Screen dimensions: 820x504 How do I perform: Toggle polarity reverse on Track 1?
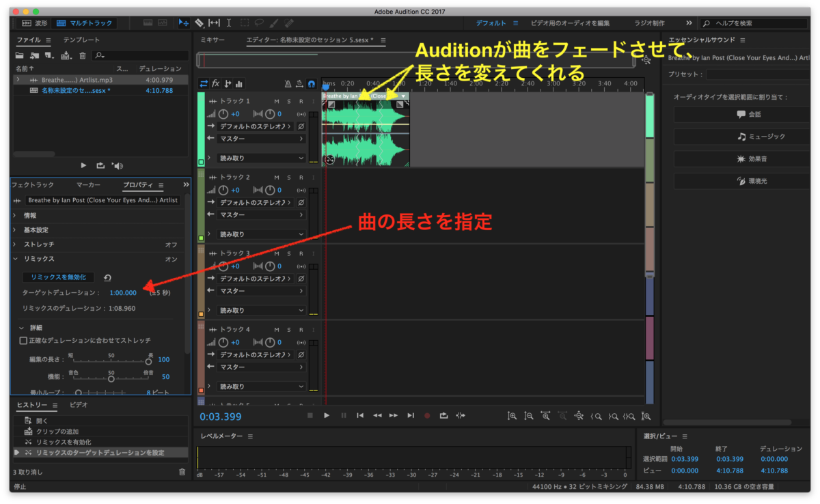(x=301, y=126)
